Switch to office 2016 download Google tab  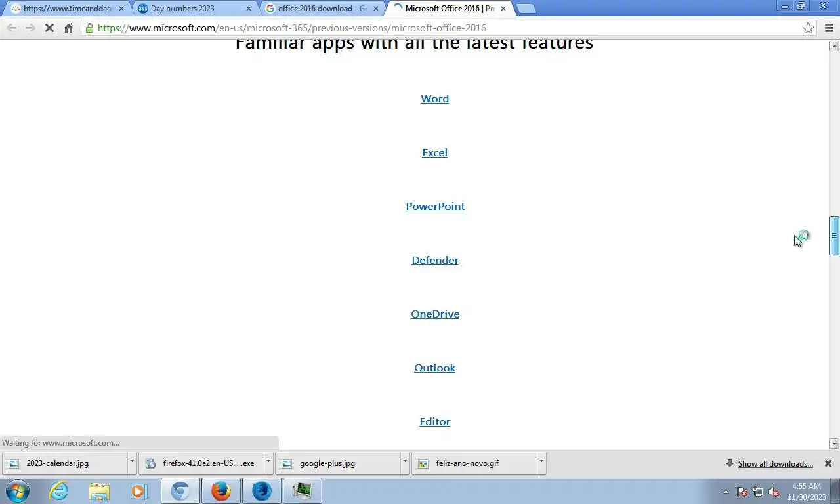click(321, 9)
